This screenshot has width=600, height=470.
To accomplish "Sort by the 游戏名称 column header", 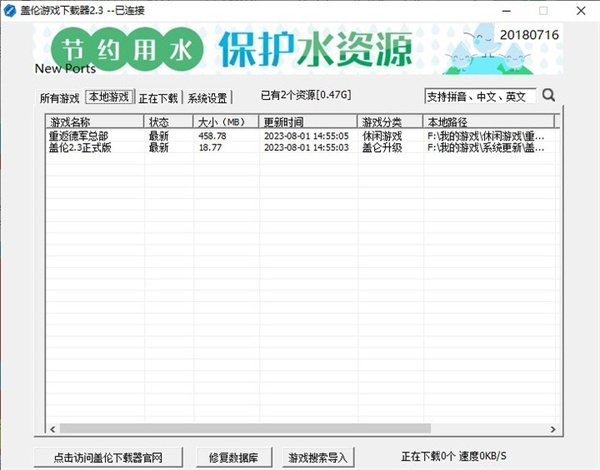I will (94, 122).
